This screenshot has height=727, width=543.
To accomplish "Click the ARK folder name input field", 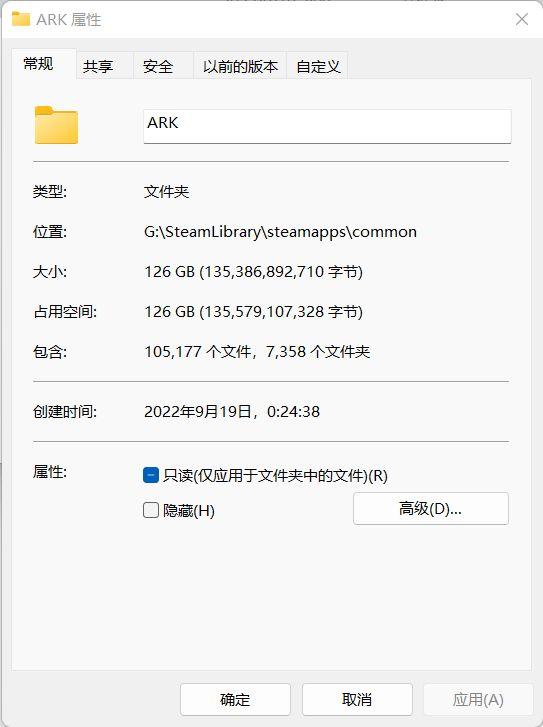I will [x=327, y=126].
